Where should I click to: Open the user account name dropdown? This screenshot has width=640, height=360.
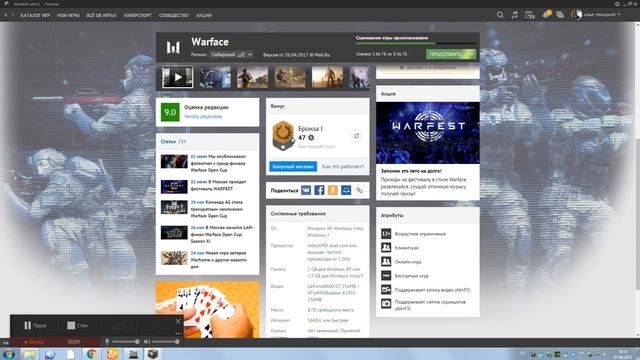pyautogui.click(x=602, y=15)
